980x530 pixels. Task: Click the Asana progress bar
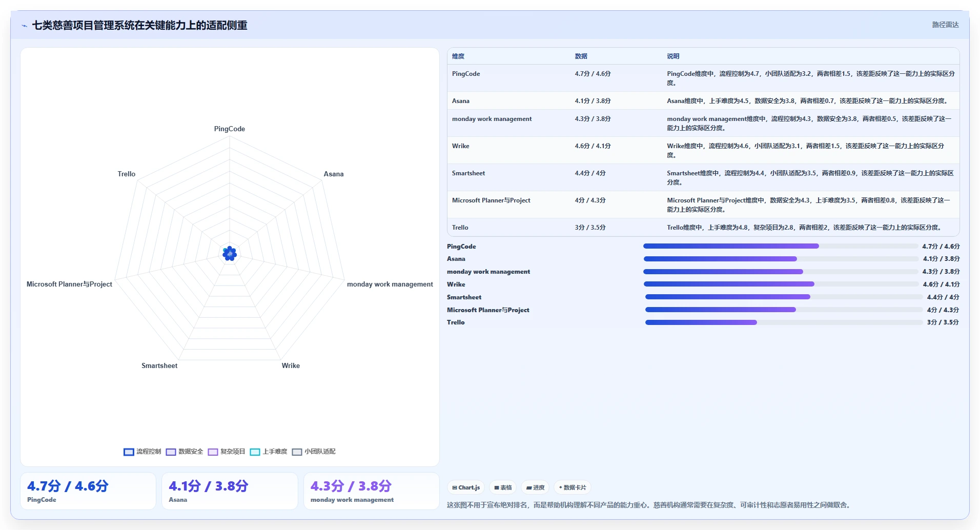point(781,259)
